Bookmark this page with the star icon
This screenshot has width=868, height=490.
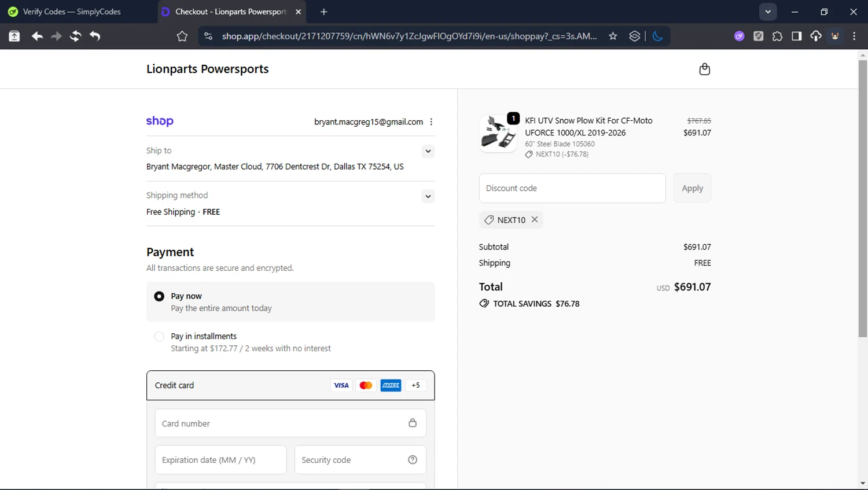pos(613,36)
